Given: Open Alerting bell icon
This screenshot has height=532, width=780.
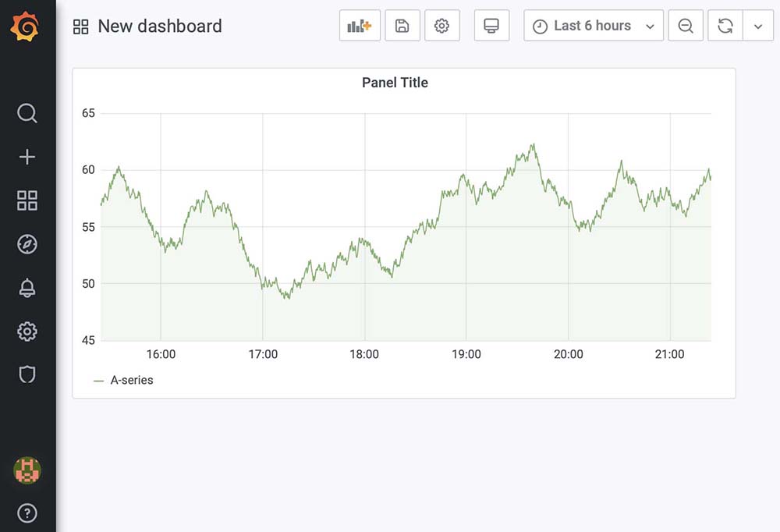Looking at the screenshot, I should coord(27,288).
